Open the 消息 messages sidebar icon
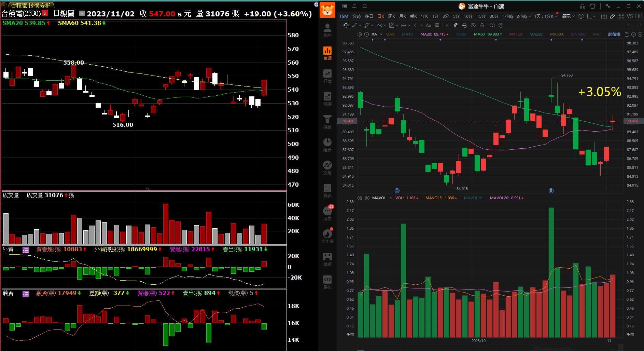644x351 pixels. click(x=327, y=213)
